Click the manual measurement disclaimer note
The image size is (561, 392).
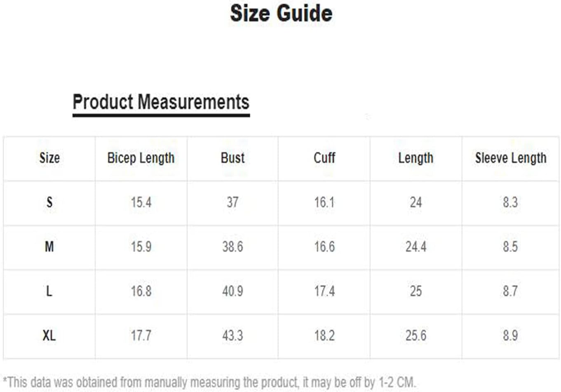pyautogui.click(x=209, y=382)
